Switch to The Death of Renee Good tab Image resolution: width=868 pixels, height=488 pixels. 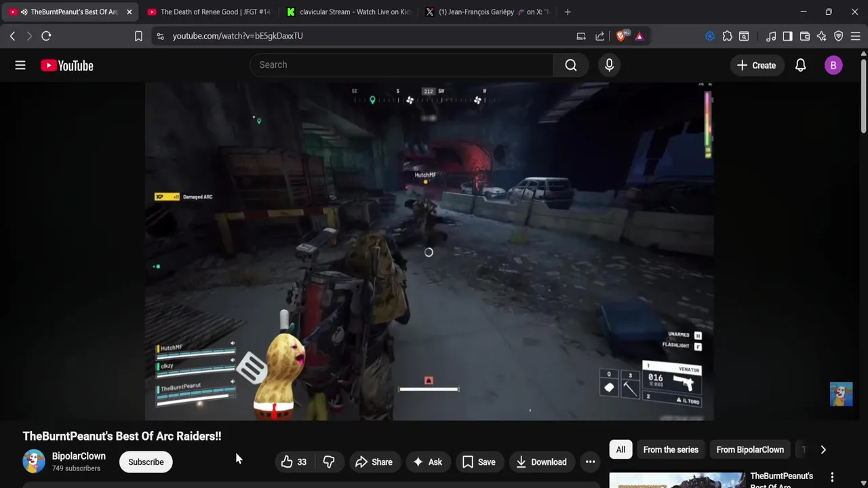(x=209, y=12)
